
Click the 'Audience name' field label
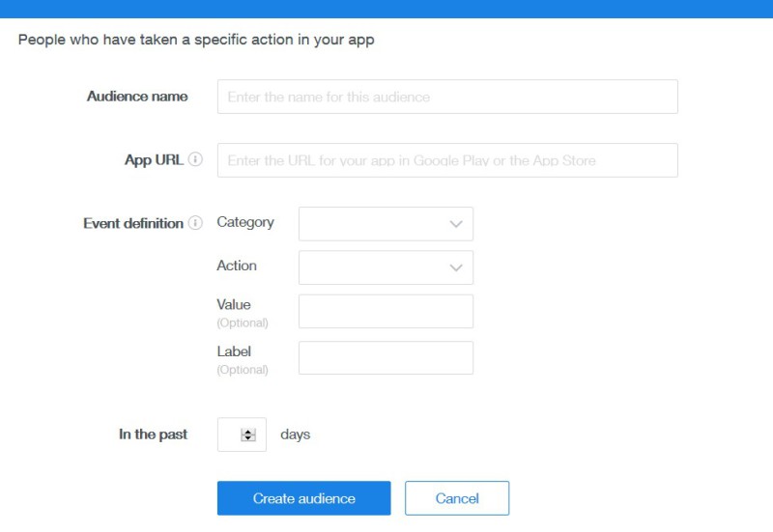pos(137,97)
